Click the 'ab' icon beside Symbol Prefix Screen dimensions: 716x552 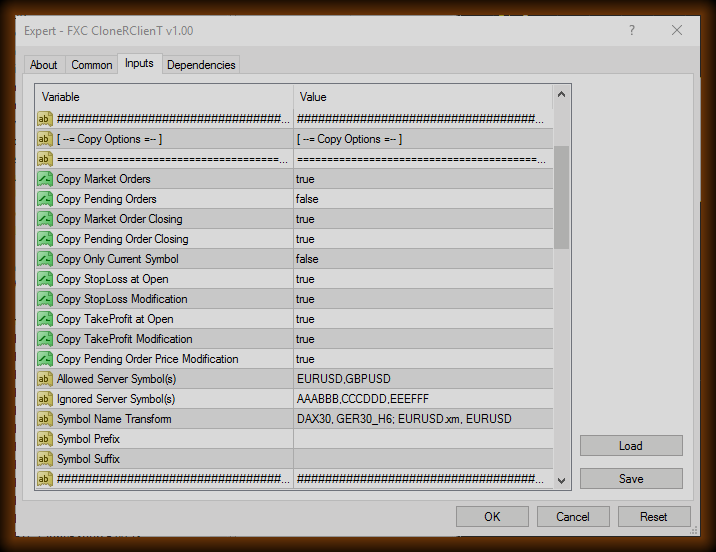(45, 439)
